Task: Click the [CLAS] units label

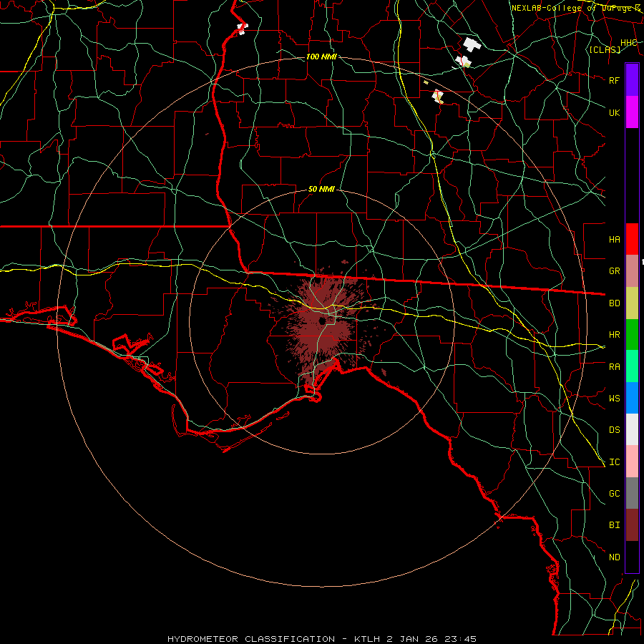Action: [x=605, y=49]
